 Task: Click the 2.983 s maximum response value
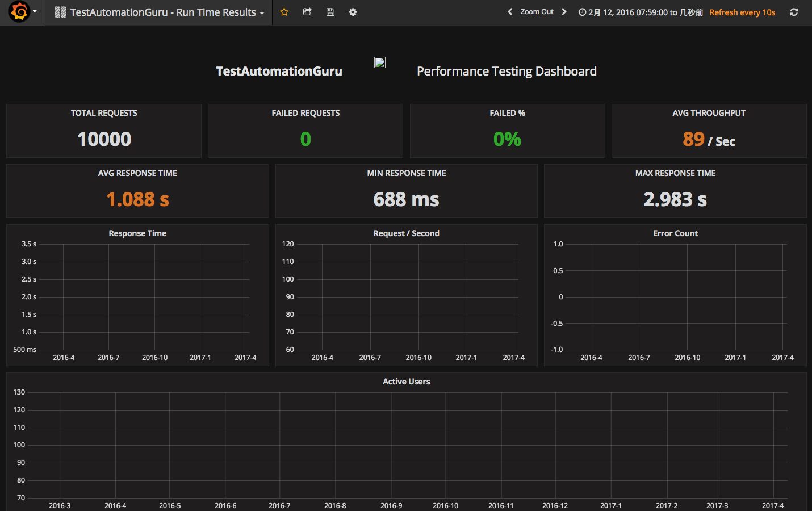click(x=675, y=199)
